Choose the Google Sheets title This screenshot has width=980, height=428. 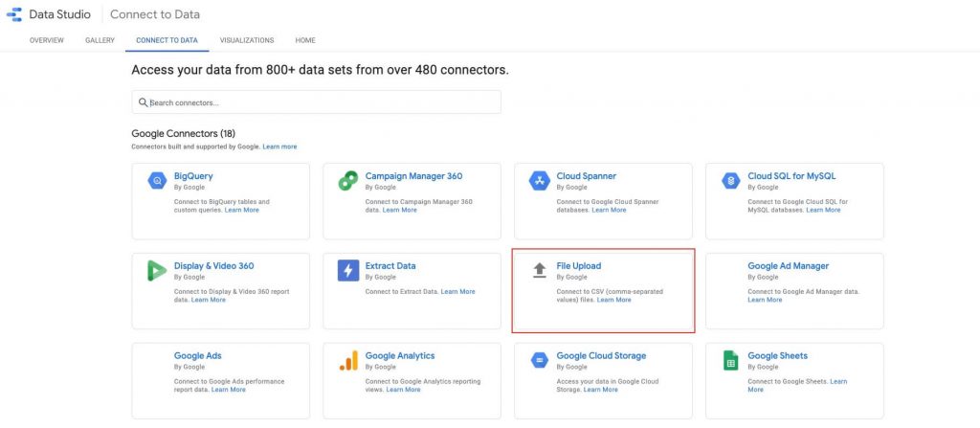pyautogui.click(x=777, y=355)
